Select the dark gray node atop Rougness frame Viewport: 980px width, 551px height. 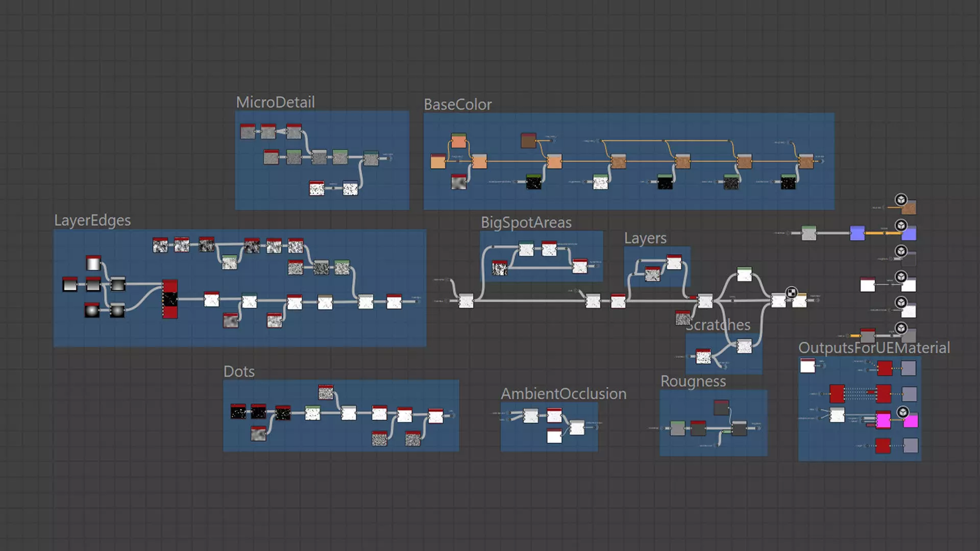[x=721, y=408]
